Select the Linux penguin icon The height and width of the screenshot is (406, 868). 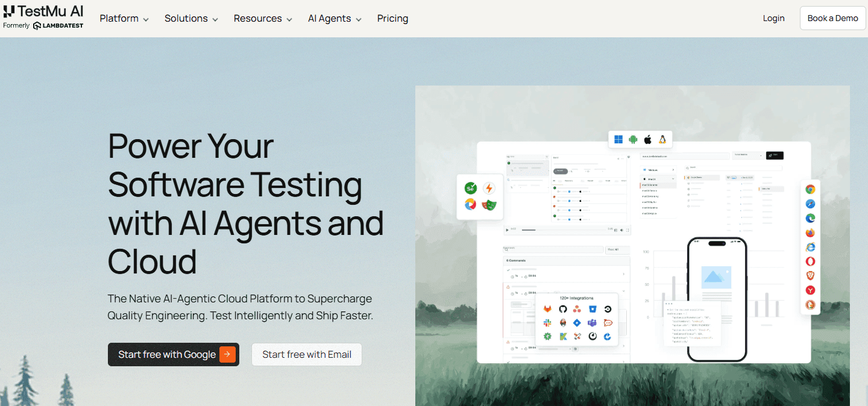662,139
